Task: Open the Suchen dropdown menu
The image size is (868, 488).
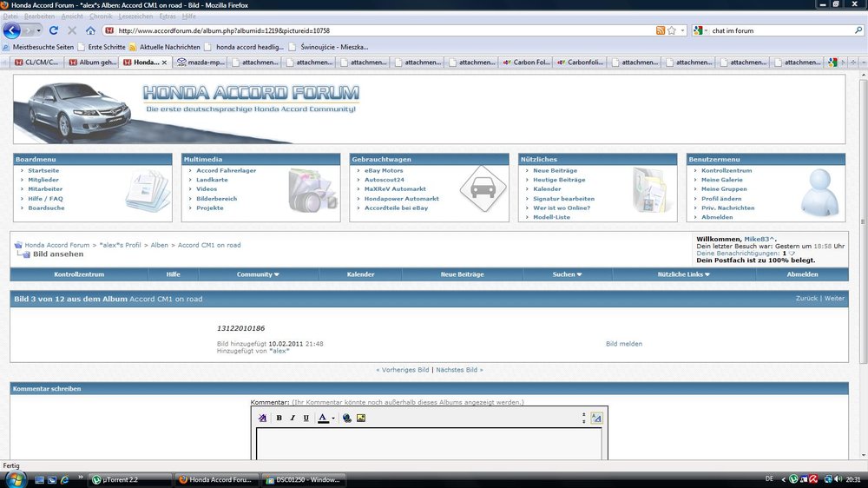Action: coord(567,274)
